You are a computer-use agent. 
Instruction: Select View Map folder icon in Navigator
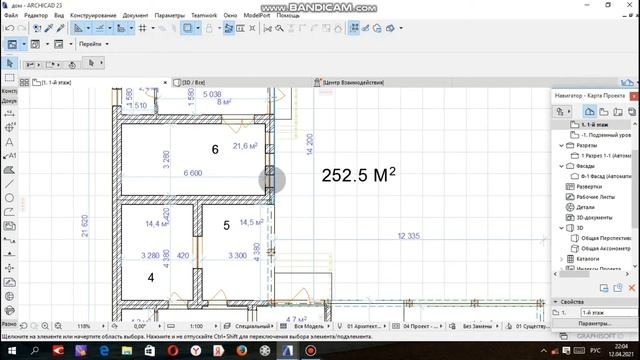point(604,111)
